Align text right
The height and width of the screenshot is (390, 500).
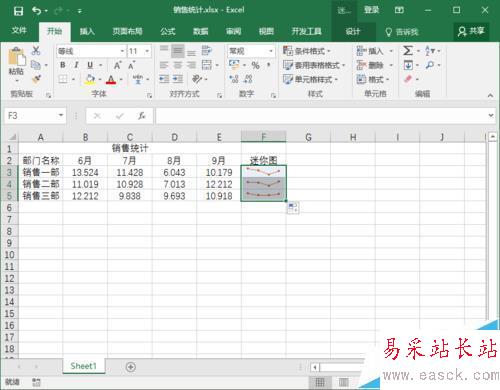click(191, 65)
